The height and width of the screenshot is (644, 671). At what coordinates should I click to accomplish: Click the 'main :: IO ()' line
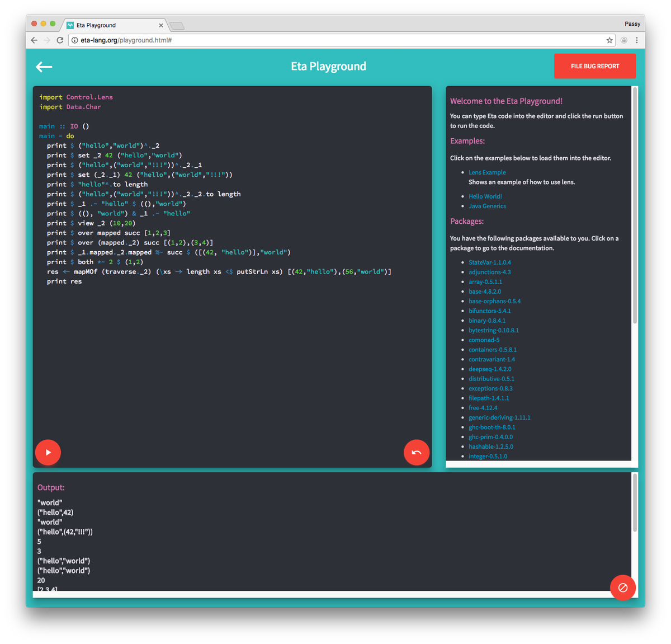point(64,126)
